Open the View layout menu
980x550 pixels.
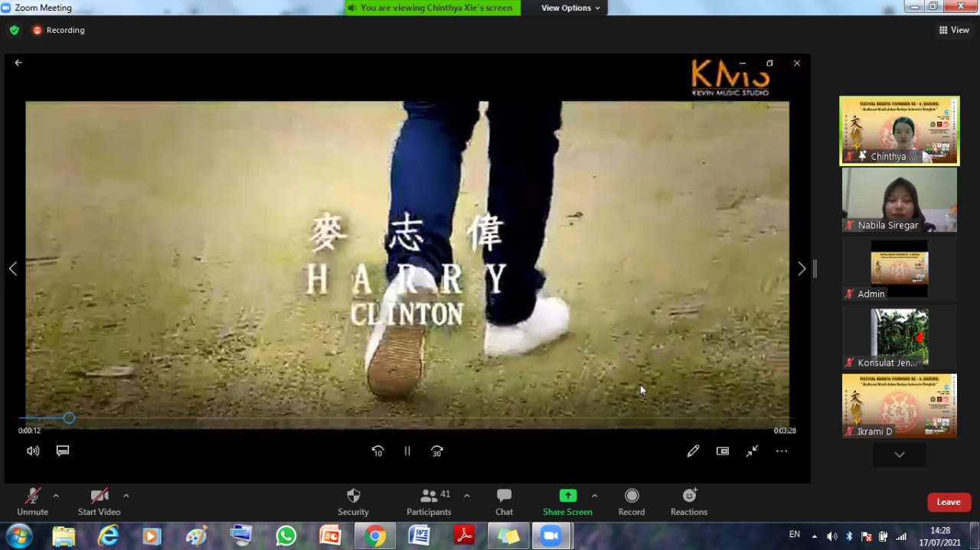(954, 31)
